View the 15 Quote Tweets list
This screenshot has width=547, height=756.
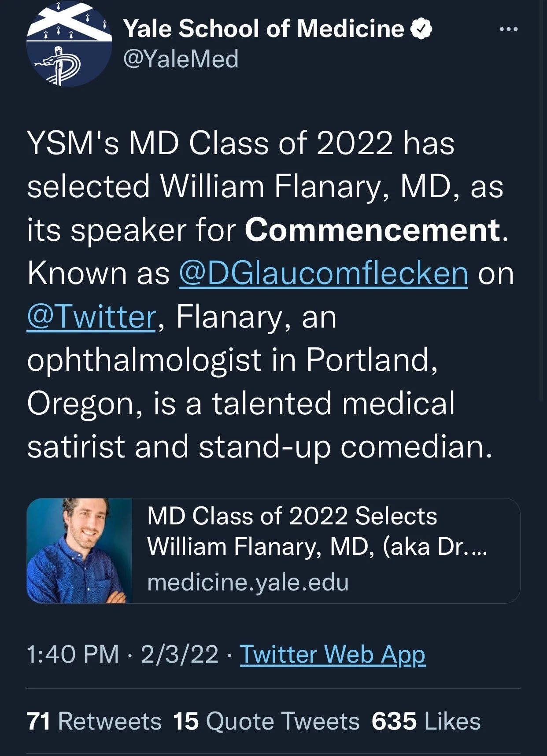pyautogui.click(x=266, y=721)
